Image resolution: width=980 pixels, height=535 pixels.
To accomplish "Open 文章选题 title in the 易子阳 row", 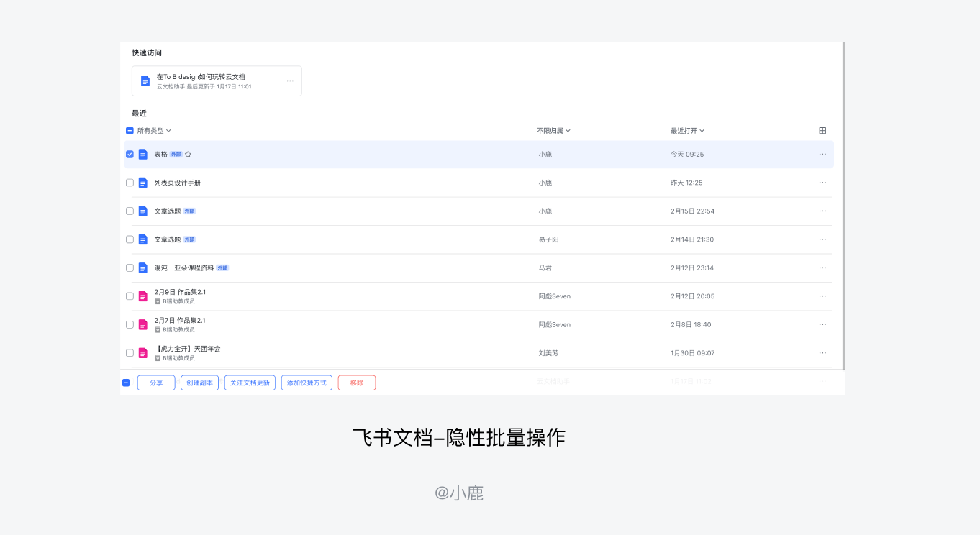I will pos(168,239).
